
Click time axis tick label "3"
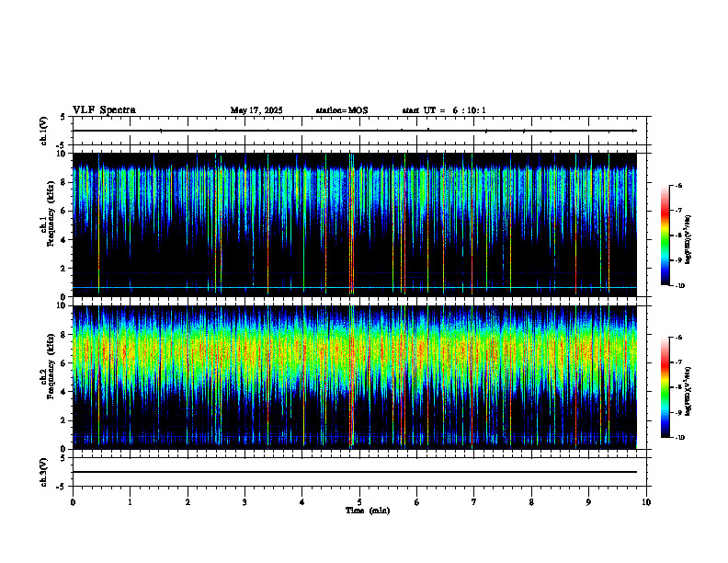click(245, 502)
